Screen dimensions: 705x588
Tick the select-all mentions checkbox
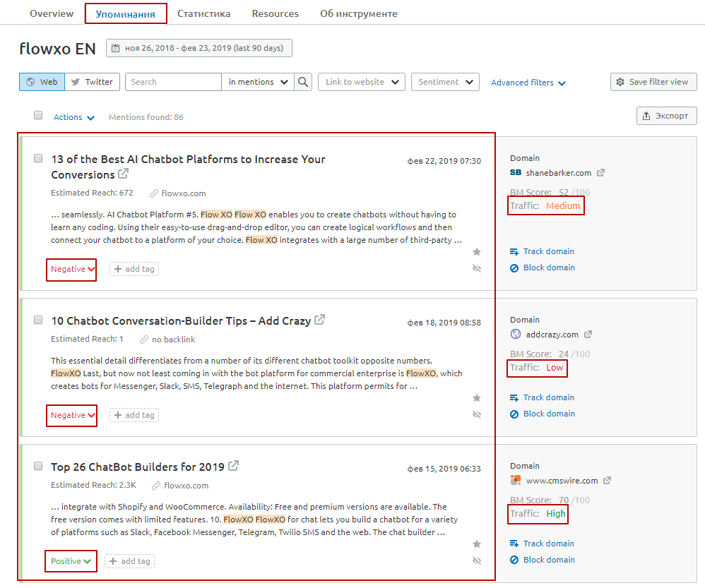point(38,116)
